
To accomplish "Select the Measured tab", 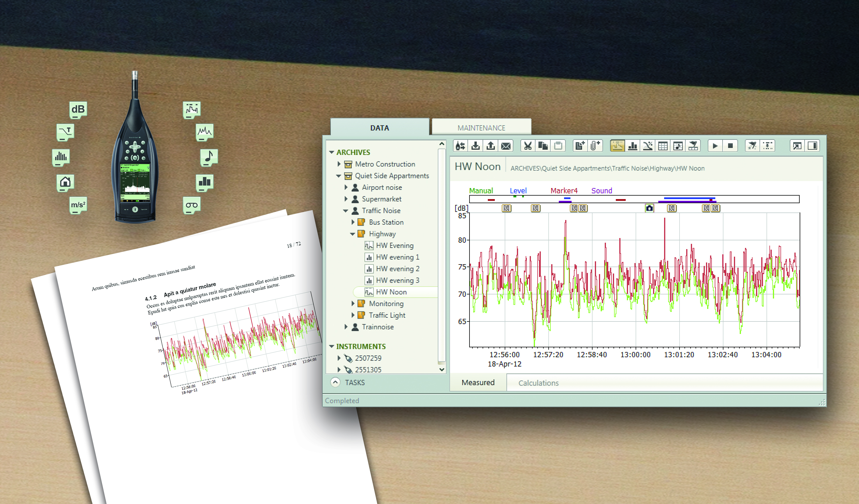I will tap(478, 383).
